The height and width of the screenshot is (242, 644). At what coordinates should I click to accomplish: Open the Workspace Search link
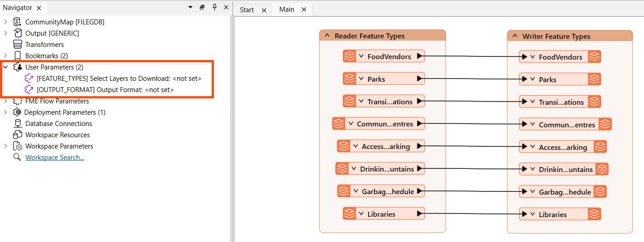click(x=55, y=158)
